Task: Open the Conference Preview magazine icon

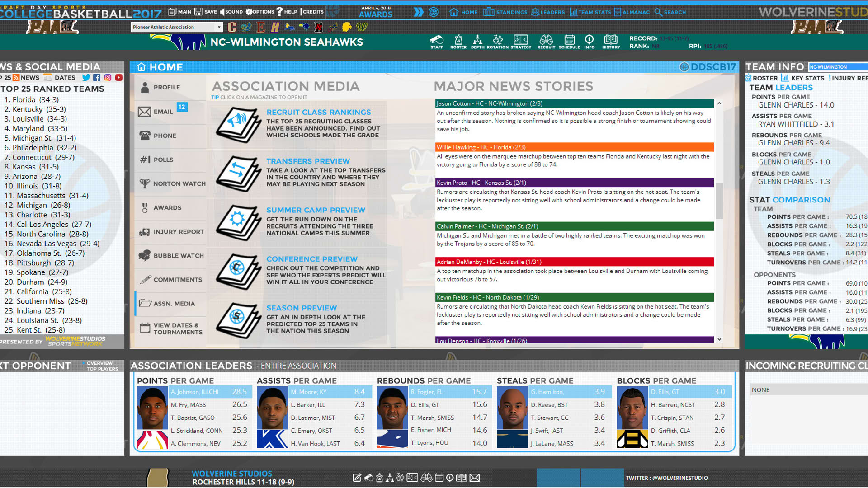Action: coord(238,272)
